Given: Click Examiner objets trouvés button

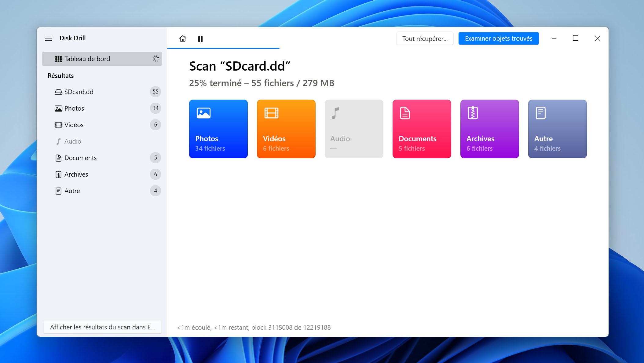Looking at the screenshot, I should pyautogui.click(x=499, y=38).
